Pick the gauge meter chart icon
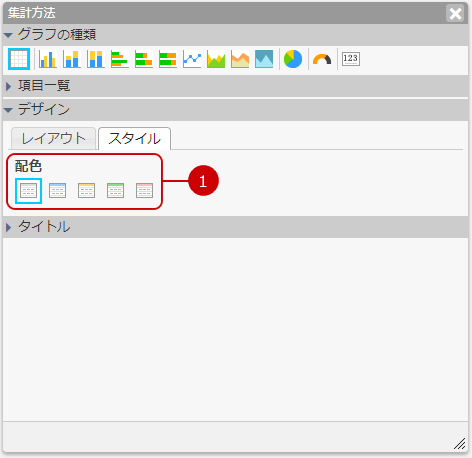Screen dimensions: 472x458 point(322,59)
